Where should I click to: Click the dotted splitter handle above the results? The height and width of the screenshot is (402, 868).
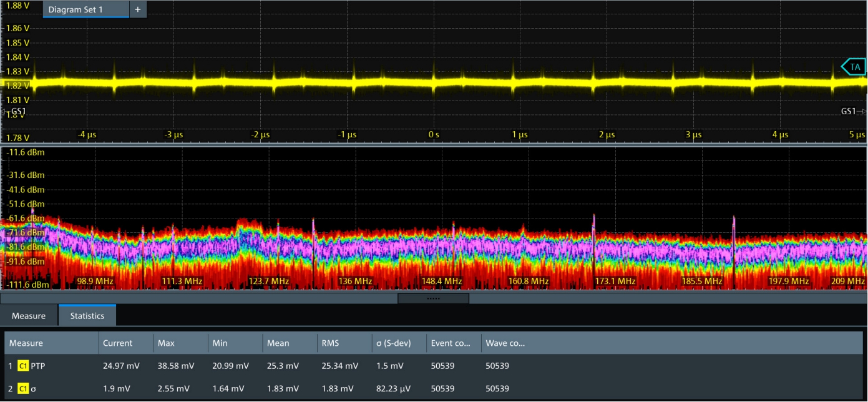point(433,298)
